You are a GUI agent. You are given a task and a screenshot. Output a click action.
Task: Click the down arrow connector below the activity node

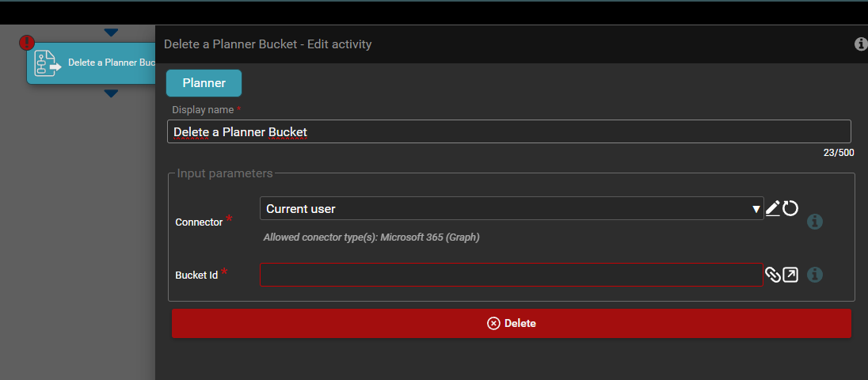[x=111, y=93]
